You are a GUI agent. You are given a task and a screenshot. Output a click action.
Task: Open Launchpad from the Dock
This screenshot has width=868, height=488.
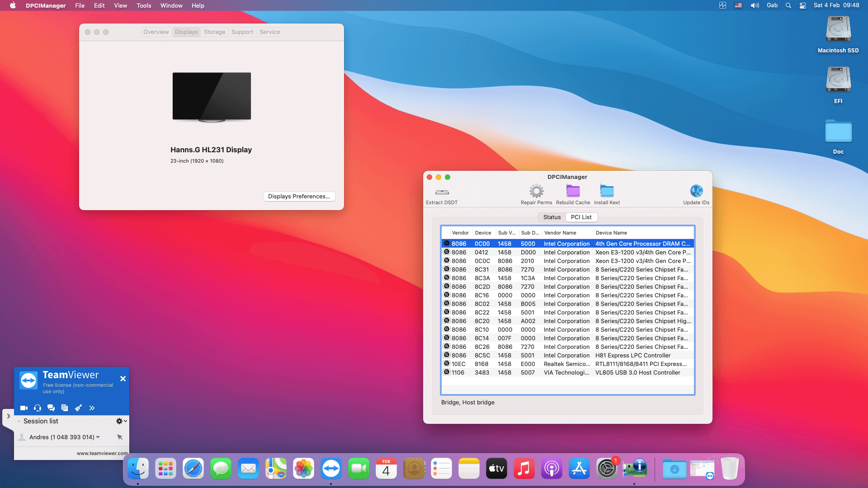[x=165, y=469]
